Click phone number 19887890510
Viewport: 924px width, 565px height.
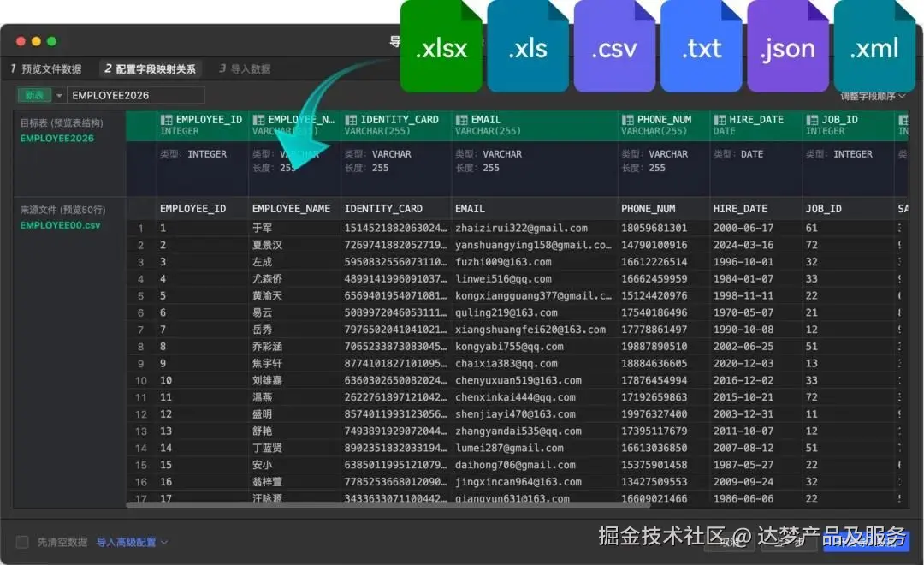[x=654, y=347]
